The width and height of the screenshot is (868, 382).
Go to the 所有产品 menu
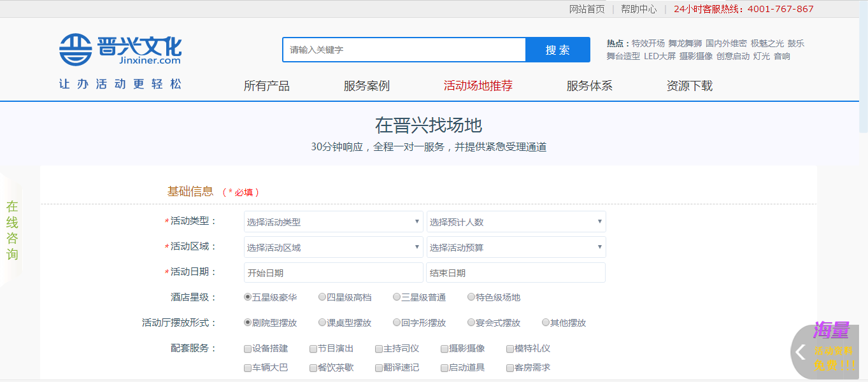(x=266, y=86)
